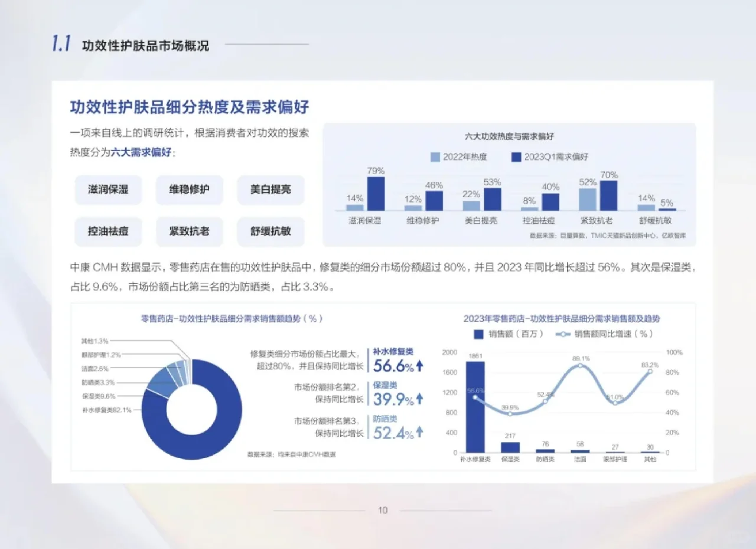Click the highlighted phrase 六大需求偏好
The width and height of the screenshot is (756, 549).
(x=141, y=152)
